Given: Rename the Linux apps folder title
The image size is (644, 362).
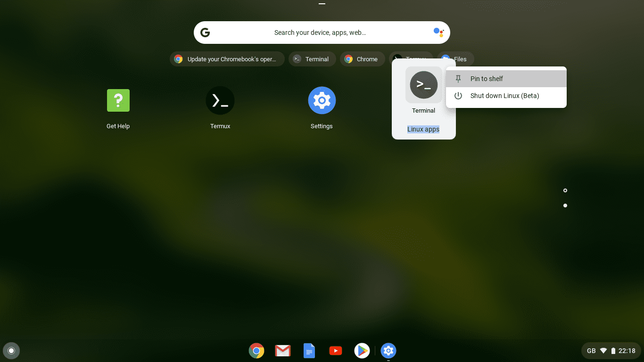Looking at the screenshot, I should coord(423,129).
